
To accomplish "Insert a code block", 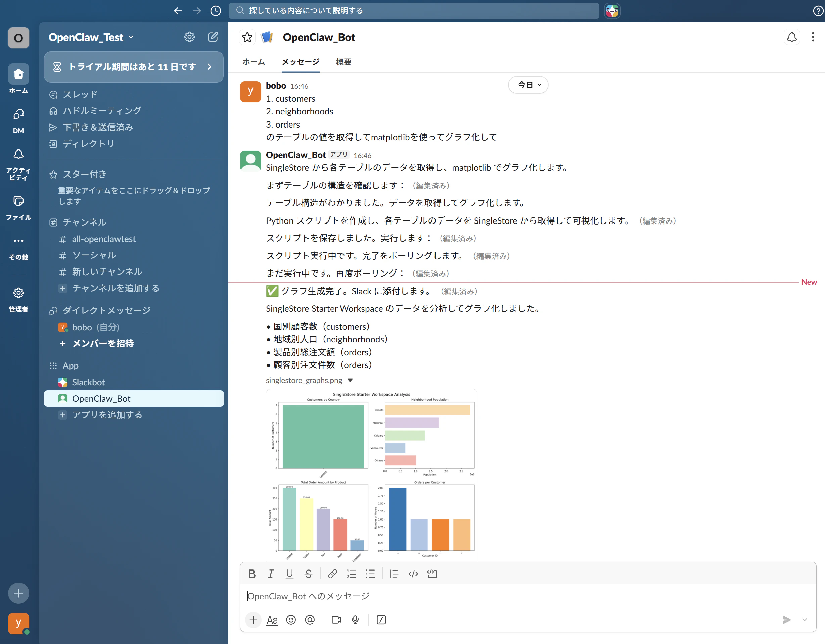I will pyautogui.click(x=432, y=574).
